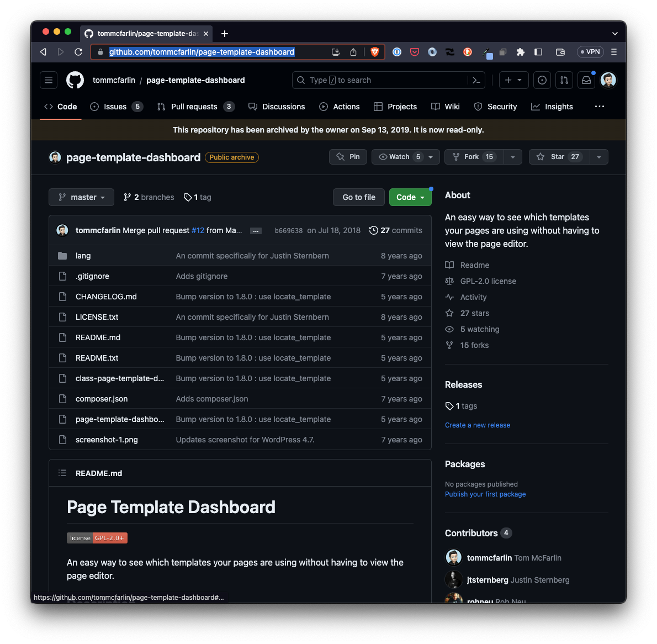
Task: Open a new browser tab with the plus icon
Action: (225, 34)
